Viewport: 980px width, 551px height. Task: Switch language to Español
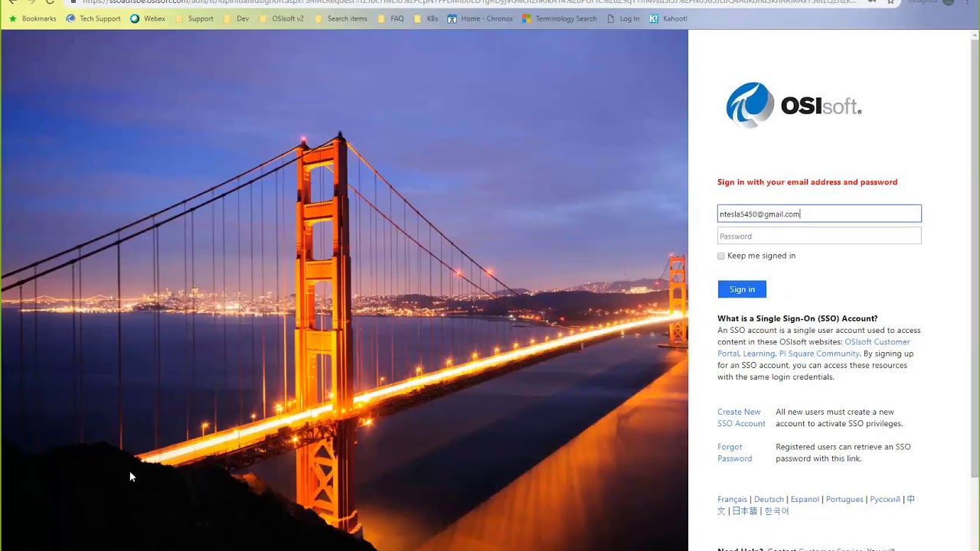805,499
